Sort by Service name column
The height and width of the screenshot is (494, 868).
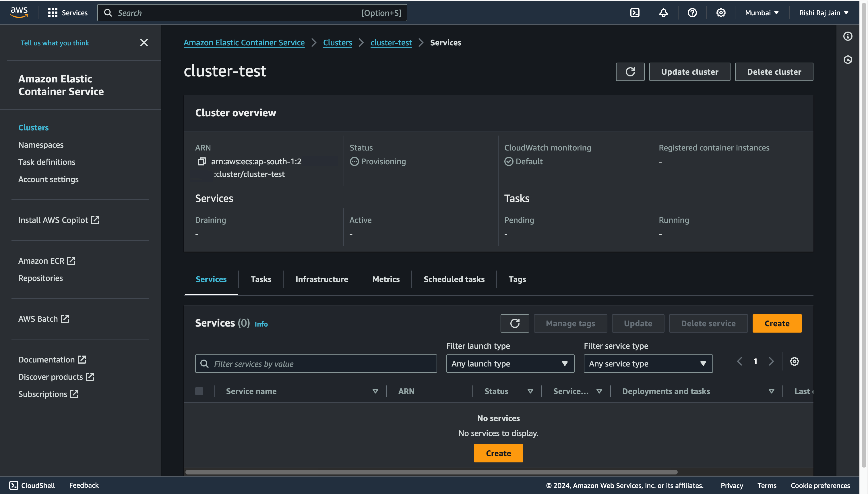(x=375, y=391)
